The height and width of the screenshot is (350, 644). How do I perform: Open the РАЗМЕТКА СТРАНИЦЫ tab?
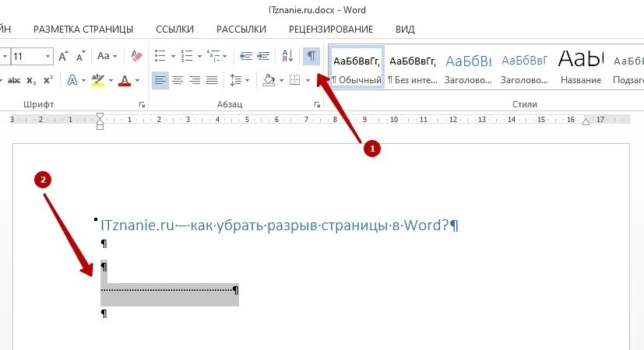coord(83,30)
